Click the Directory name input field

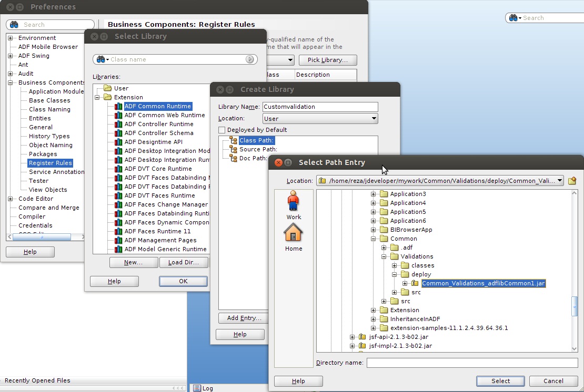tap(472, 363)
